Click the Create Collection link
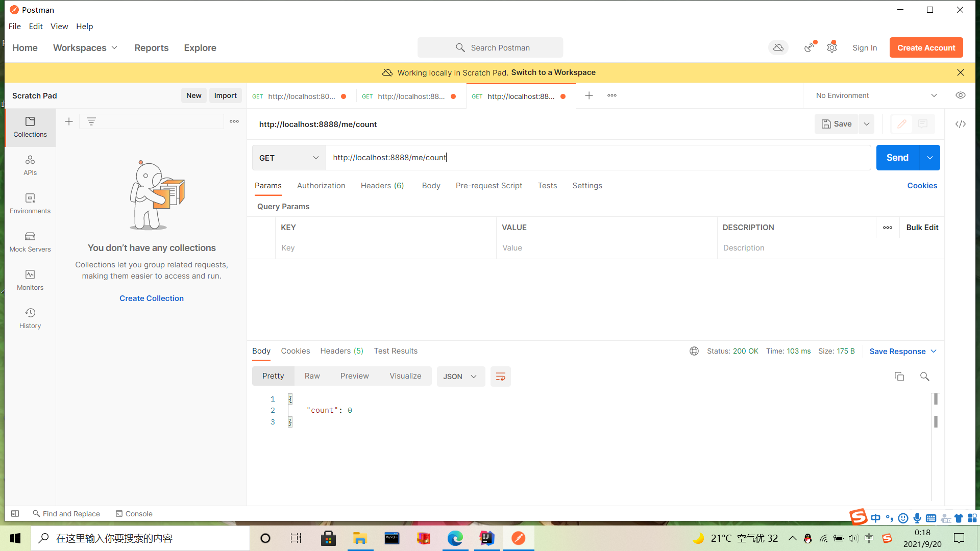The width and height of the screenshot is (980, 551). coord(152,298)
